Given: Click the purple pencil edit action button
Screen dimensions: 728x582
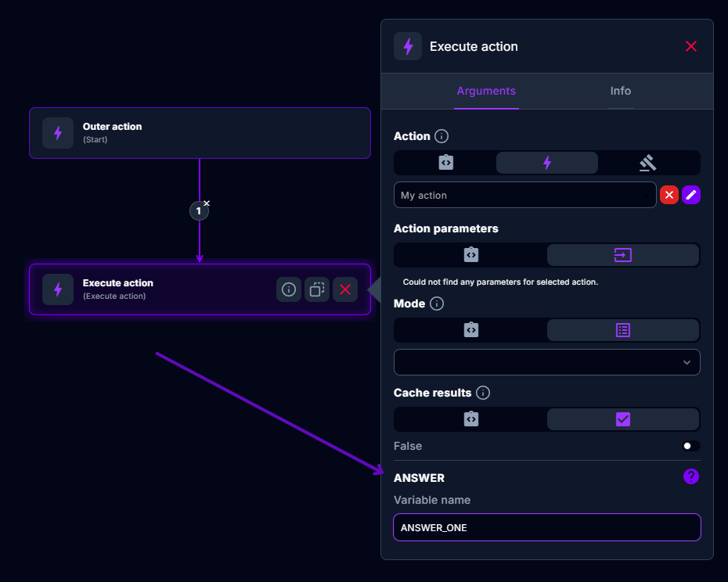Looking at the screenshot, I should [x=691, y=196].
